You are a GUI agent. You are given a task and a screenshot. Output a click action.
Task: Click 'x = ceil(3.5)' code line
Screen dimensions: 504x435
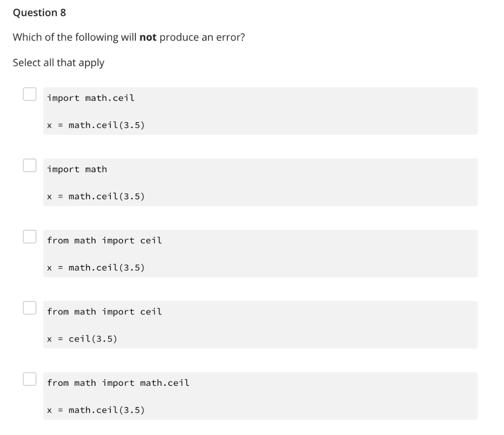click(82, 339)
